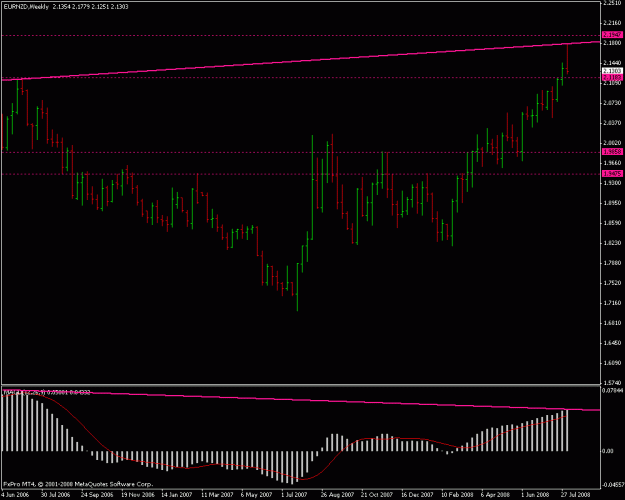Click the 1.7520 price axis value
The width and height of the screenshot is (625, 500).
click(x=612, y=283)
